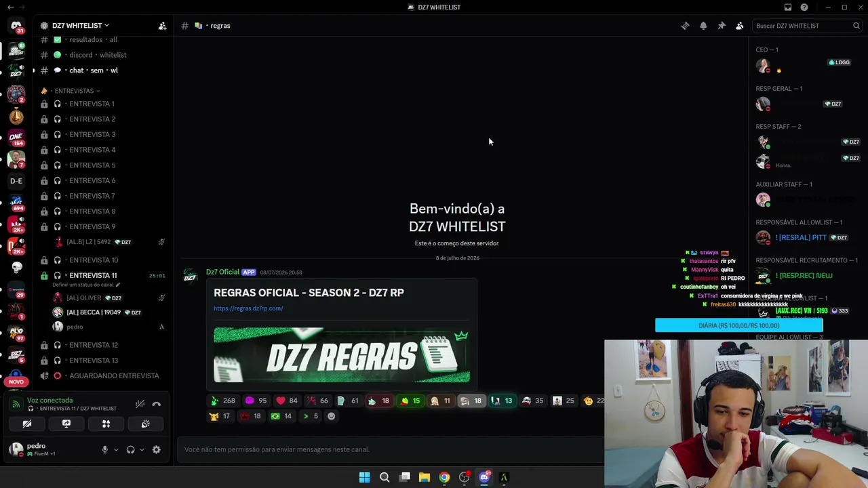The image size is (868, 488).
Task: Collapse the ENTREVISTAS category
Action: 75,91
